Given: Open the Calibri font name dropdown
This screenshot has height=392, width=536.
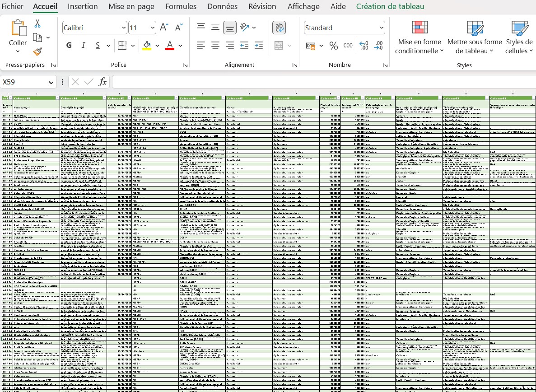Looking at the screenshot, I should coord(124,28).
